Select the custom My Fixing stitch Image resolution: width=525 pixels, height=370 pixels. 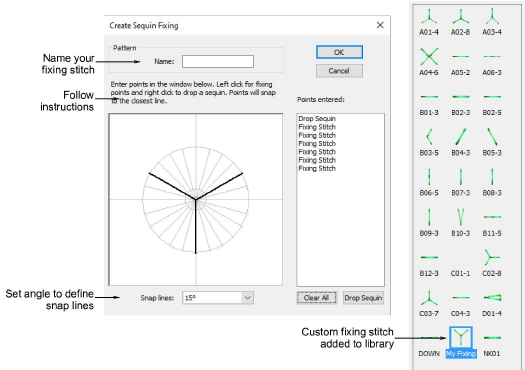[460, 343]
